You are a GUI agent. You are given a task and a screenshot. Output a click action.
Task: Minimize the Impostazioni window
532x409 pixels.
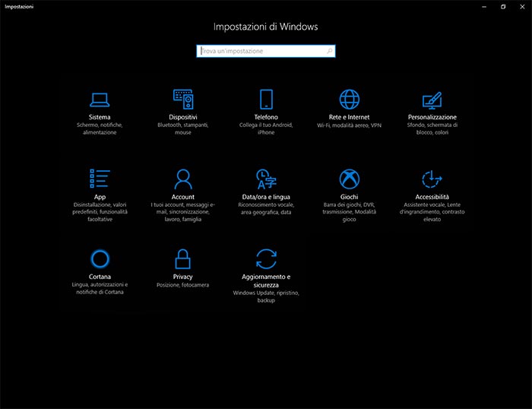pyautogui.click(x=483, y=6)
